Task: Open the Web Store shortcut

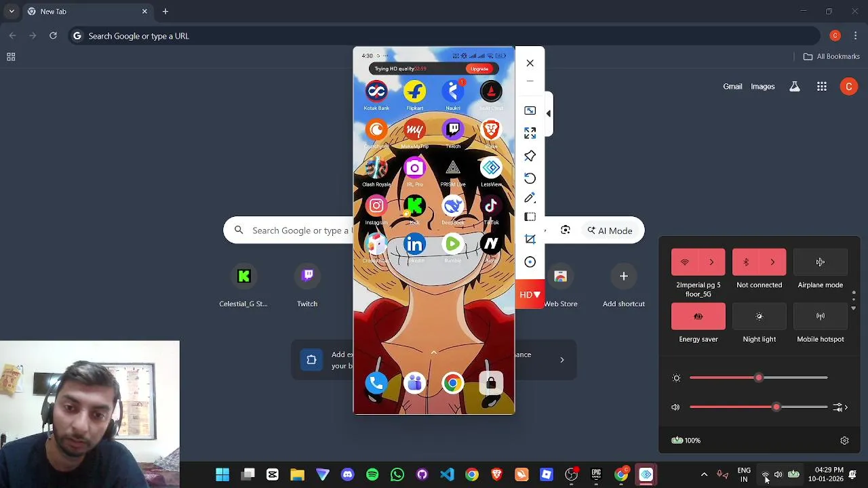Action: (560, 285)
